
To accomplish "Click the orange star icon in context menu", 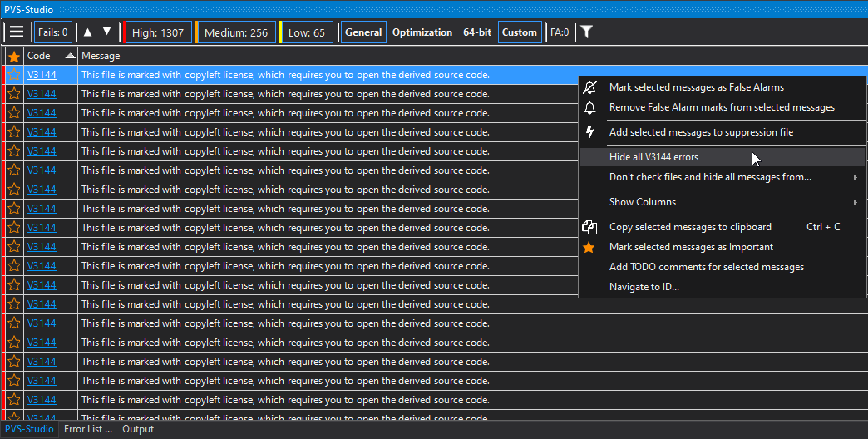I will 589,248.
